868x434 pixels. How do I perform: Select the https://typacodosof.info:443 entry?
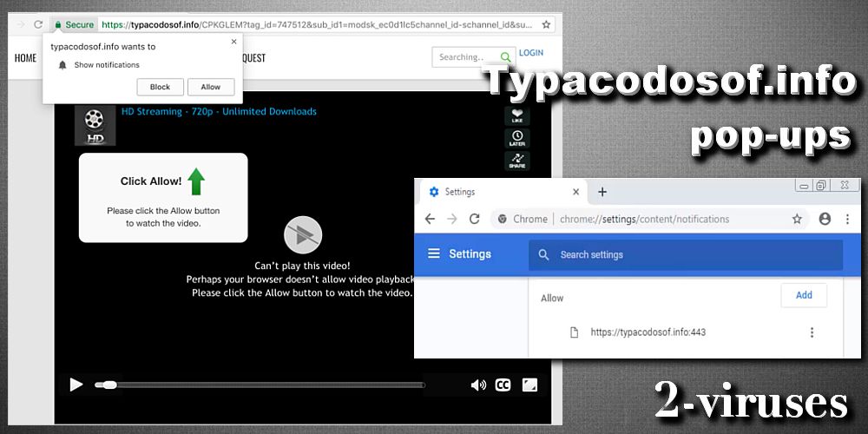click(x=648, y=332)
